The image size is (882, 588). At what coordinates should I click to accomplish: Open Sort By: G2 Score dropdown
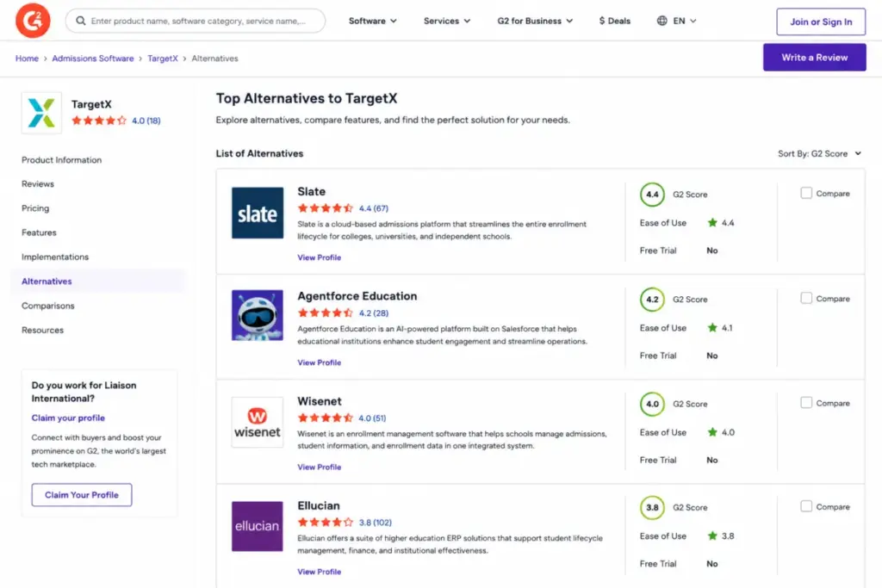(x=820, y=153)
